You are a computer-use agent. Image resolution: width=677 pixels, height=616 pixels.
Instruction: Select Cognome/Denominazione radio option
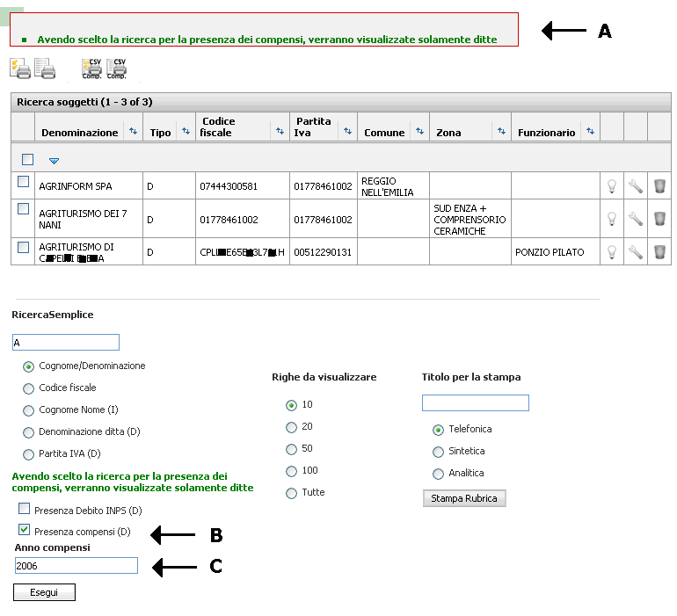[x=28, y=367]
